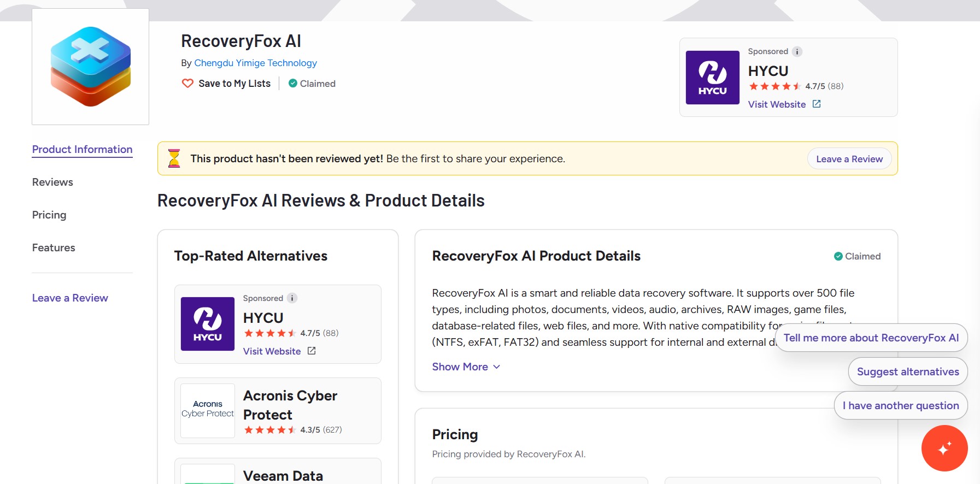Click the 4.3/5 (627) rating text
The width and height of the screenshot is (980, 484).
[321, 430]
